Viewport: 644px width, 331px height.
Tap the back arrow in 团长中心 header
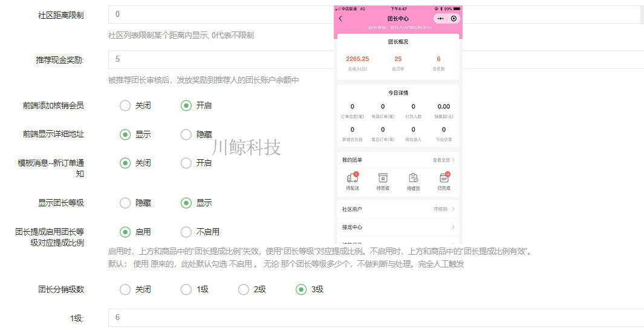click(340, 19)
